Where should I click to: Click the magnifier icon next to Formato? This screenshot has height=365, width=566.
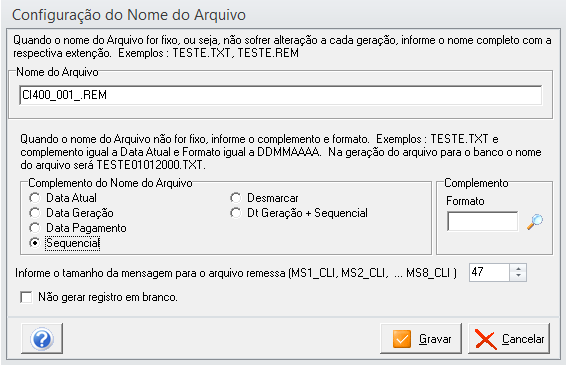click(x=535, y=222)
